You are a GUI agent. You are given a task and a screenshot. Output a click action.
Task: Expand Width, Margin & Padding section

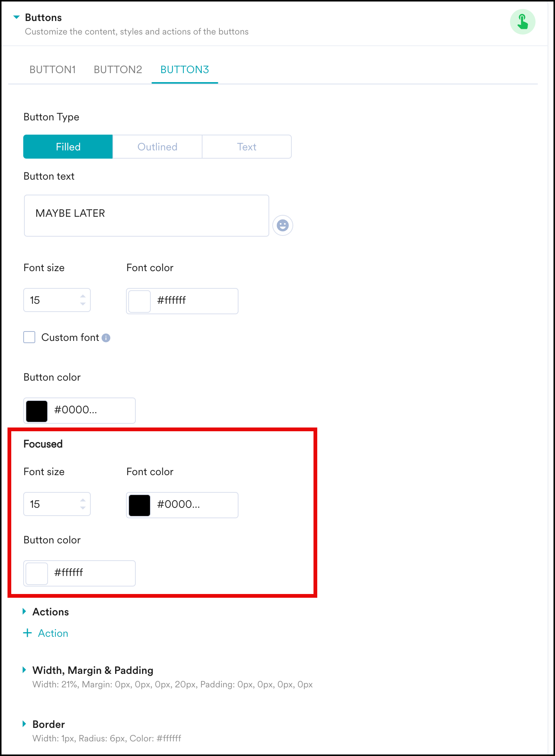(24, 670)
